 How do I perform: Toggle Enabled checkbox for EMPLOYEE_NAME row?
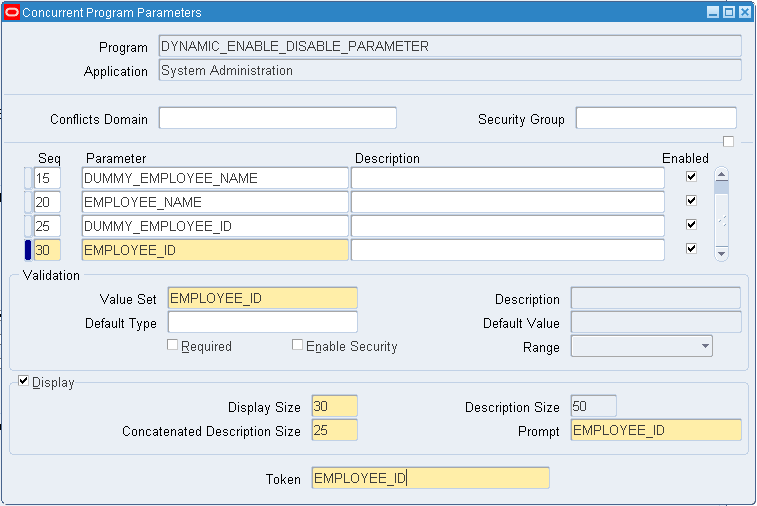pos(691,200)
